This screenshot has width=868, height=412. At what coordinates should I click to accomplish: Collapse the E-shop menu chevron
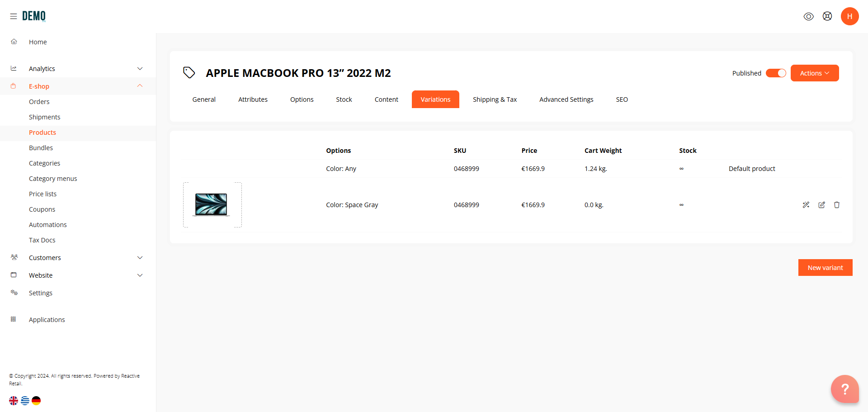click(x=140, y=86)
